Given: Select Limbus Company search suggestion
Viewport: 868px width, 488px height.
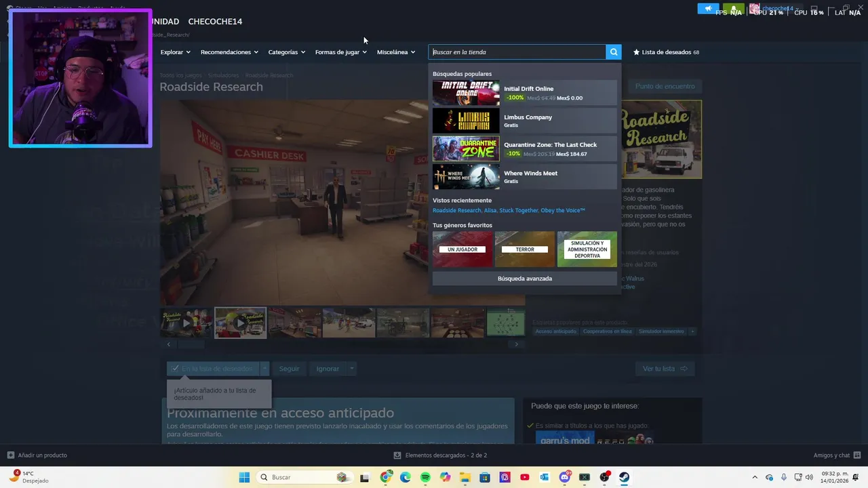Looking at the screenshot, I should tap(525, 121).
